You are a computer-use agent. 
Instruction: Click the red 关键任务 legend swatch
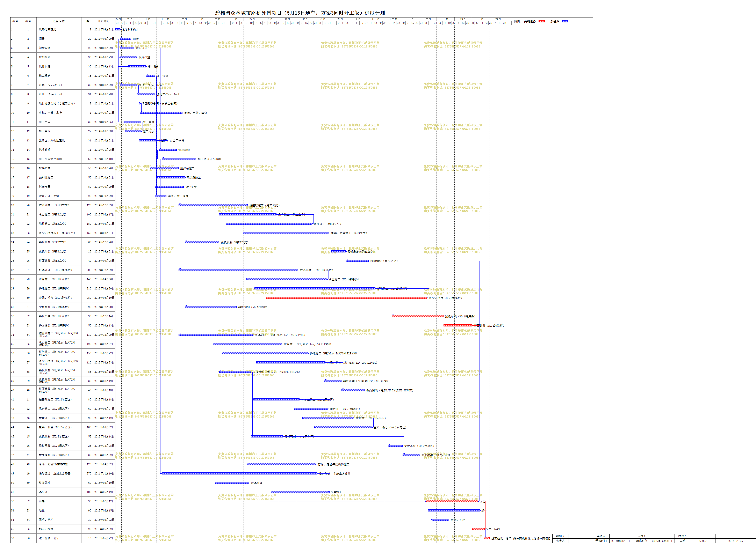pos(542,21)
